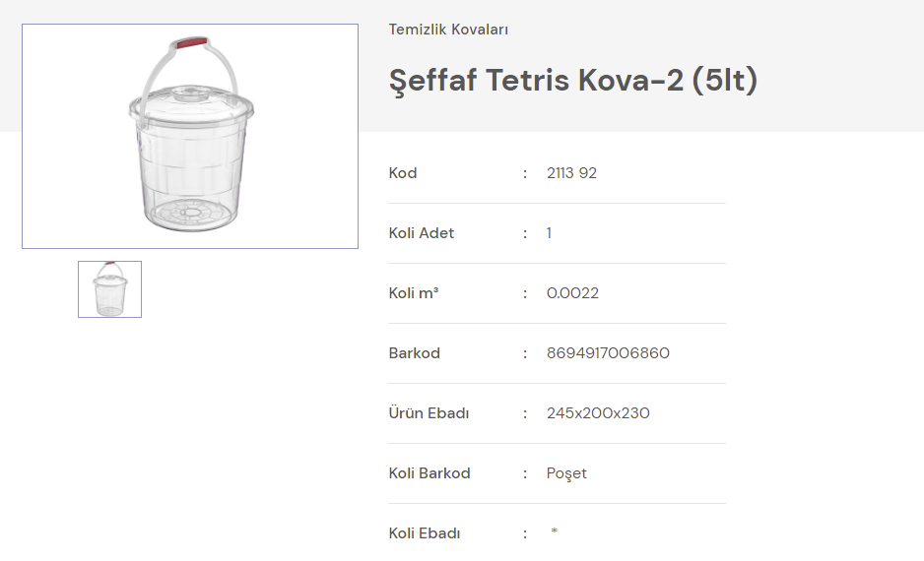This screenshot has width=924, height=561.
Task: Click the red handle grip in product image
Action: (189, 43)
